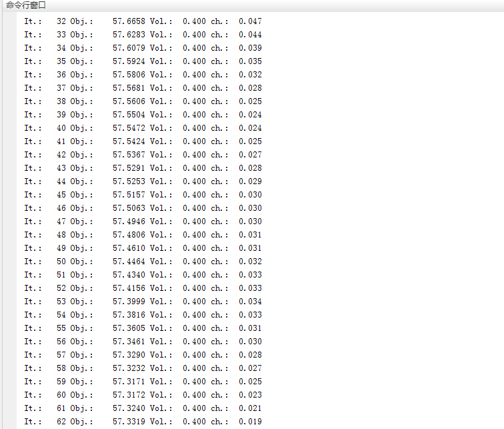504x429 pixels.
Task: Click volume value 0.400 on iteration 47 row
Action: [194, 222]
